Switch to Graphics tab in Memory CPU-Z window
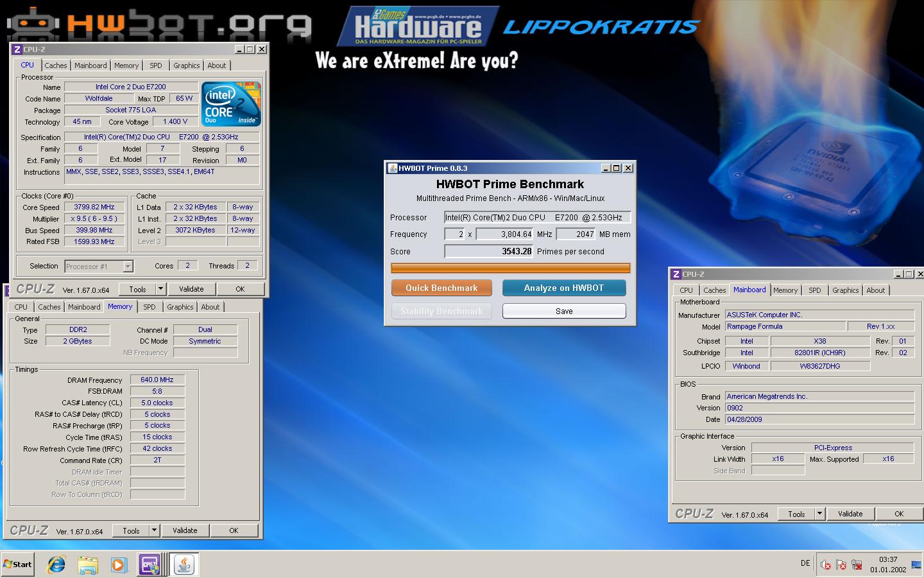The image size is (924, 578). [180, 307]
